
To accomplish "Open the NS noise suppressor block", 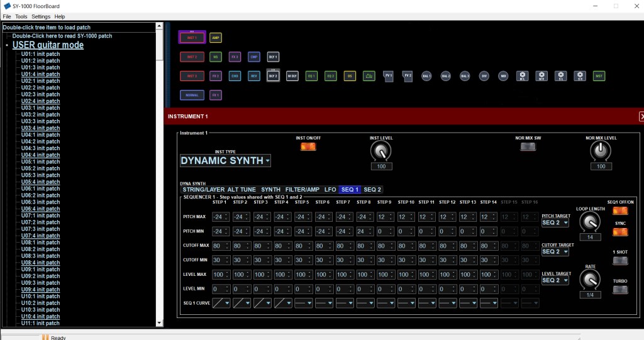I will [216, 57].
